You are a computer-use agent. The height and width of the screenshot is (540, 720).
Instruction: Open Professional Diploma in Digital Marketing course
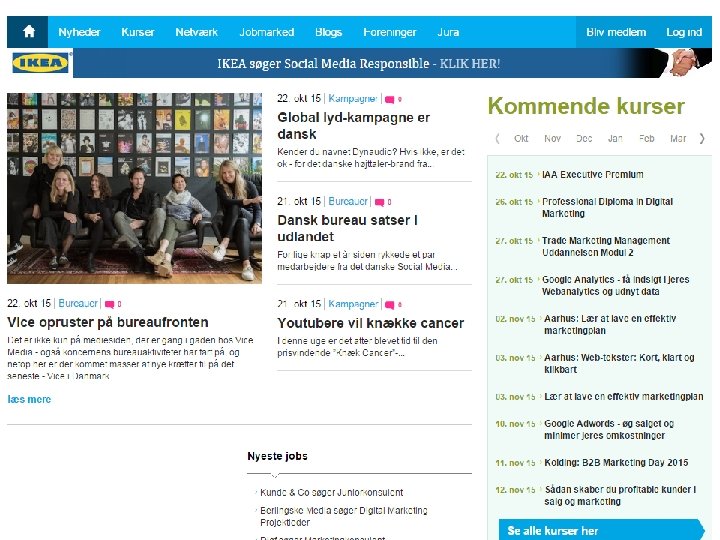pyautogui.click(x=607, y=208)
